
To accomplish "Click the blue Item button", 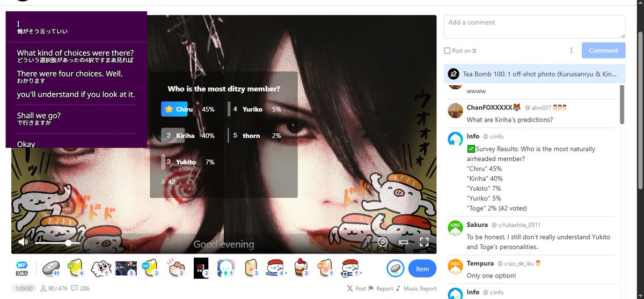I will tap(422, 268).
